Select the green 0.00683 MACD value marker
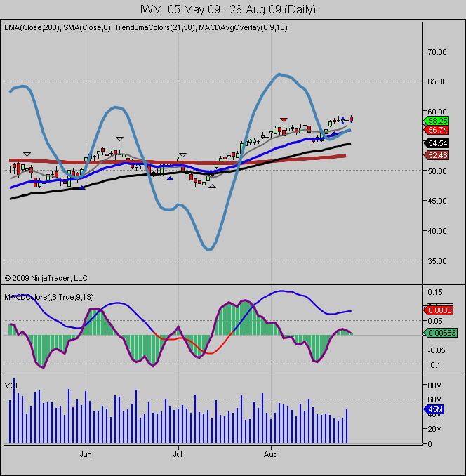This screenshot has height=476, width=466. [440, 333]
